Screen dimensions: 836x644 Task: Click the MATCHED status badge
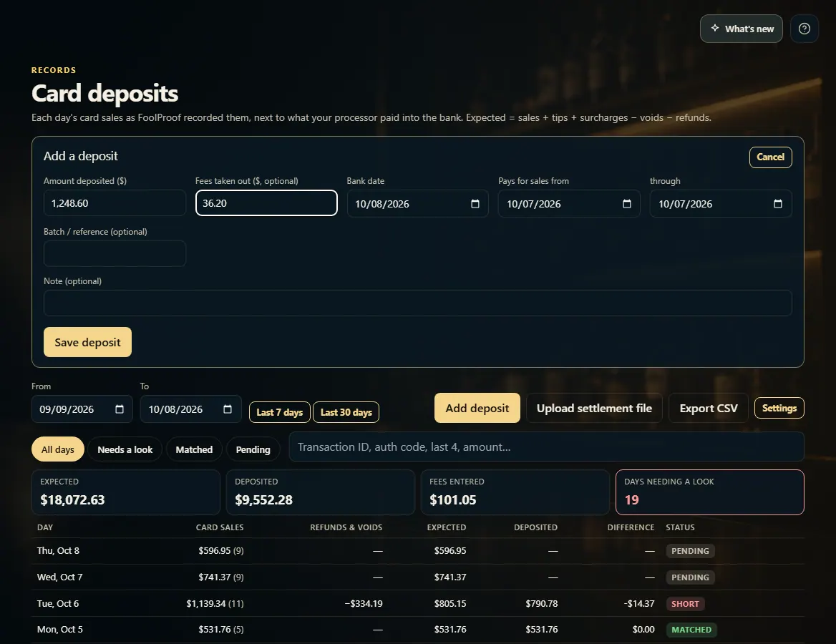pyautogui.click(x=691, y=630)
